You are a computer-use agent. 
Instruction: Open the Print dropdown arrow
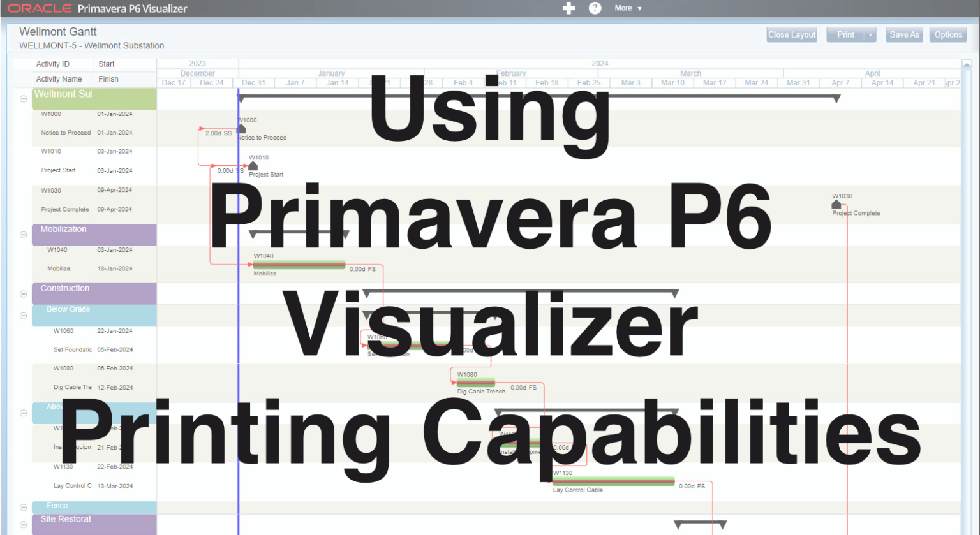869,34
